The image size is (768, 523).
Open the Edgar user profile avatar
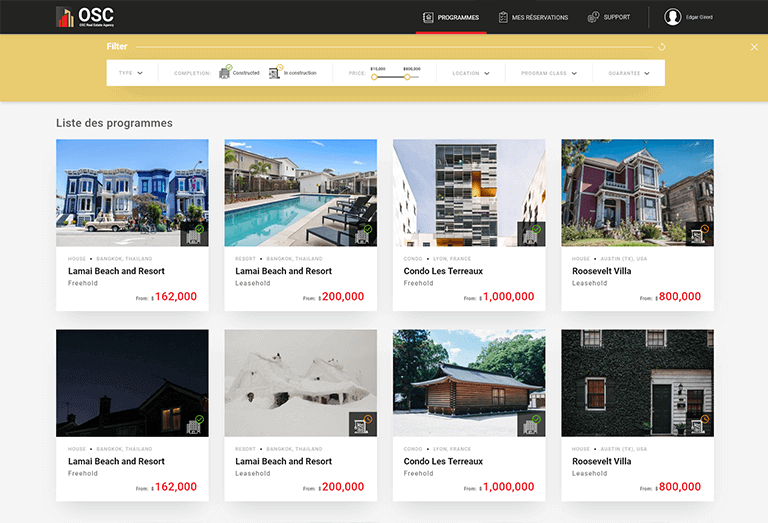click(x=673, y=17)
